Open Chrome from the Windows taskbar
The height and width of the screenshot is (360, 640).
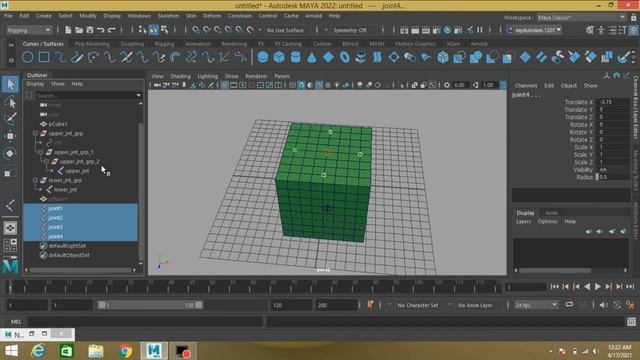pos(125,351)
